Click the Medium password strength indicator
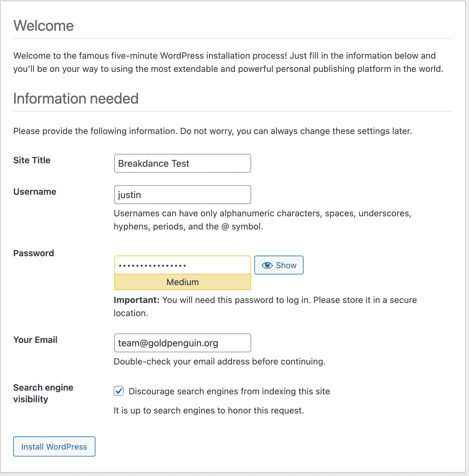The height and width of the screenshot is (476, 469). pyautogui.click(x=182, y=282)
